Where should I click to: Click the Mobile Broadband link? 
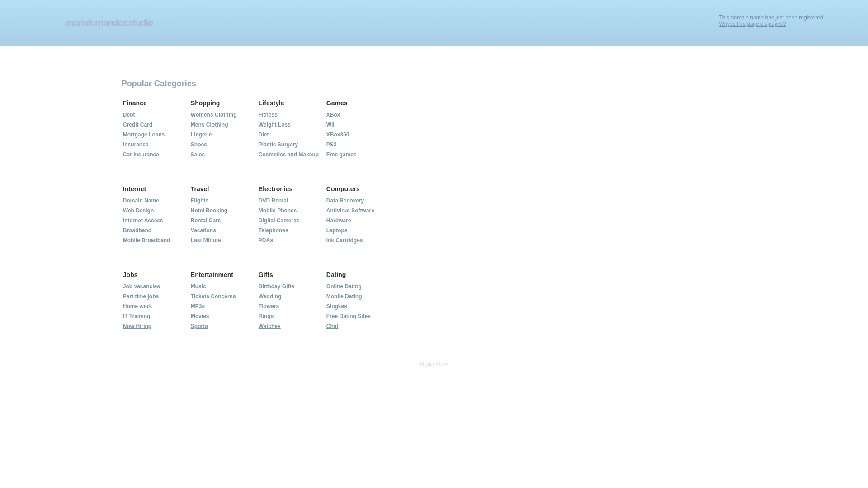[146, 240]
